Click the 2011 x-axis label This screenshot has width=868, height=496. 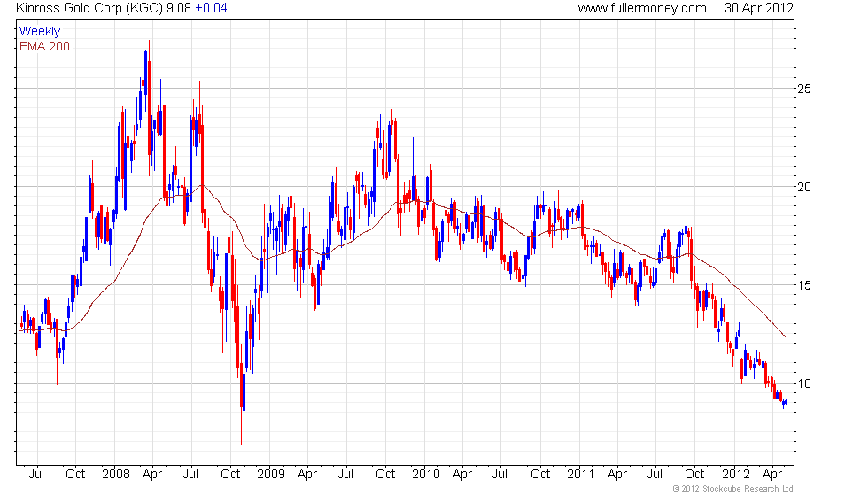point(580,475)
